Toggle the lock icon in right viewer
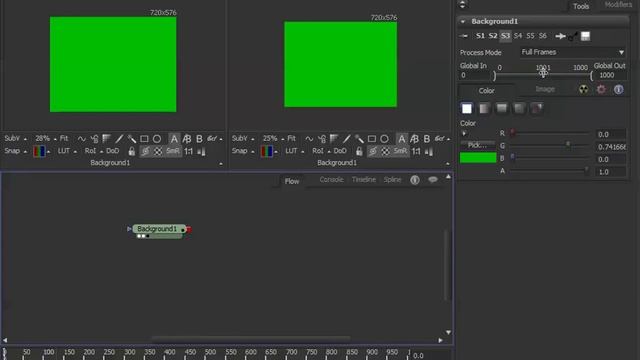The width and height of the screenshot is (640, 360). click(359, 151)
